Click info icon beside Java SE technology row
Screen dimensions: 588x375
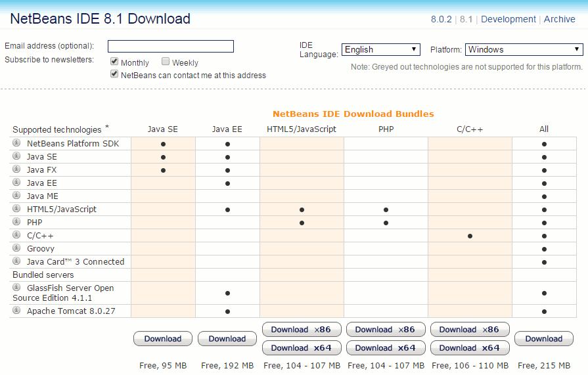[x=16, y=156]
